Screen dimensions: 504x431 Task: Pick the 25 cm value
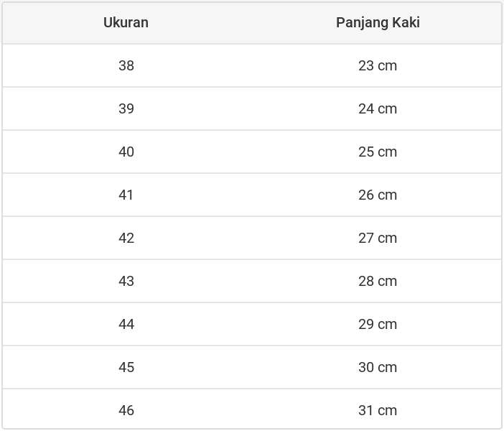point(378,152)
